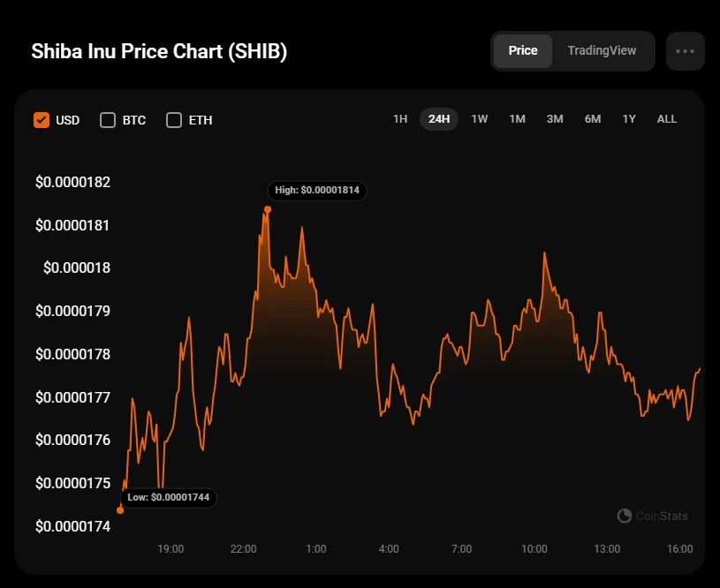This screenshot has height=588, width=720.
Task: Enable the BTC currency checkbox
Action: pos(108,120)
